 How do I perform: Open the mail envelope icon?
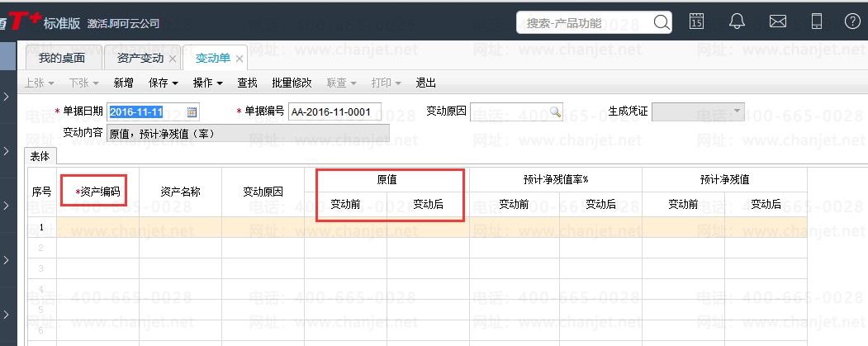(x=778, y=21)
